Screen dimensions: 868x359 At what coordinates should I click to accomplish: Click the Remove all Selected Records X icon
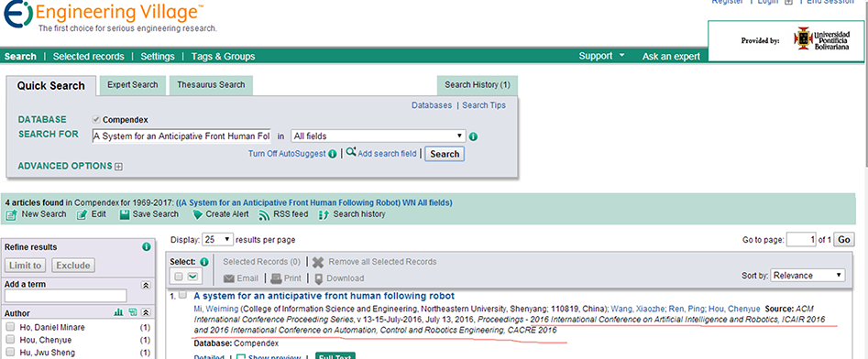[x=318, y=262]
